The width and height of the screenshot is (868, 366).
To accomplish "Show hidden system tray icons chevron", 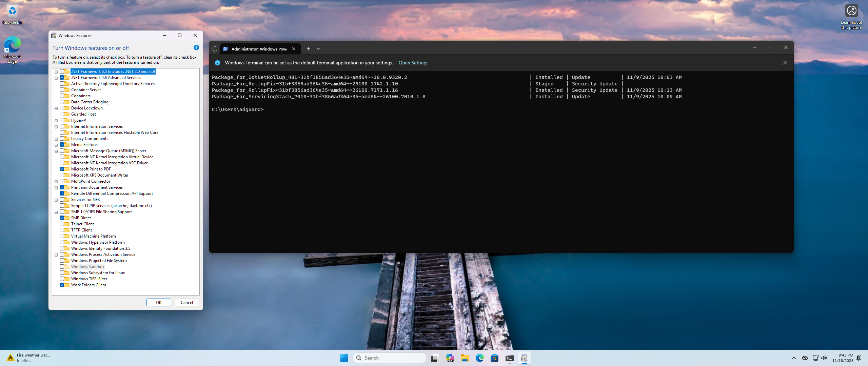I will [x=794, y=358].
